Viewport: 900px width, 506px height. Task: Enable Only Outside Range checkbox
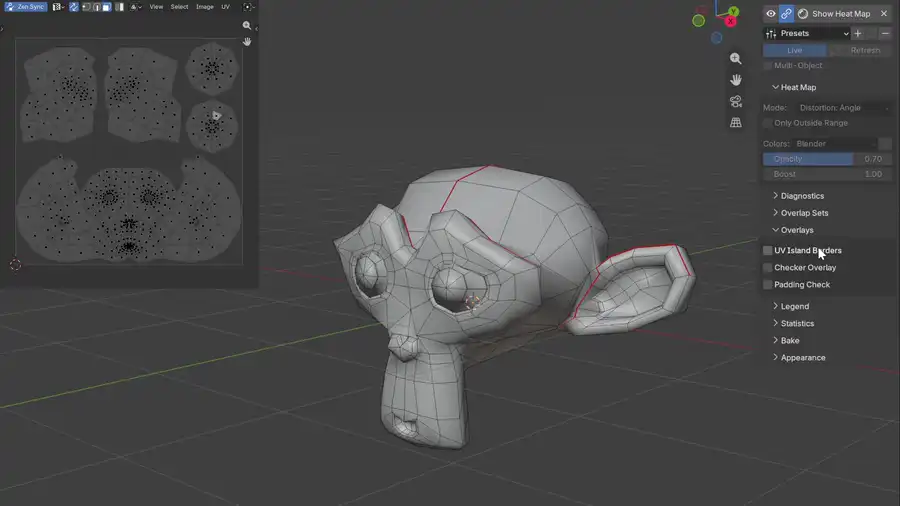767,123
